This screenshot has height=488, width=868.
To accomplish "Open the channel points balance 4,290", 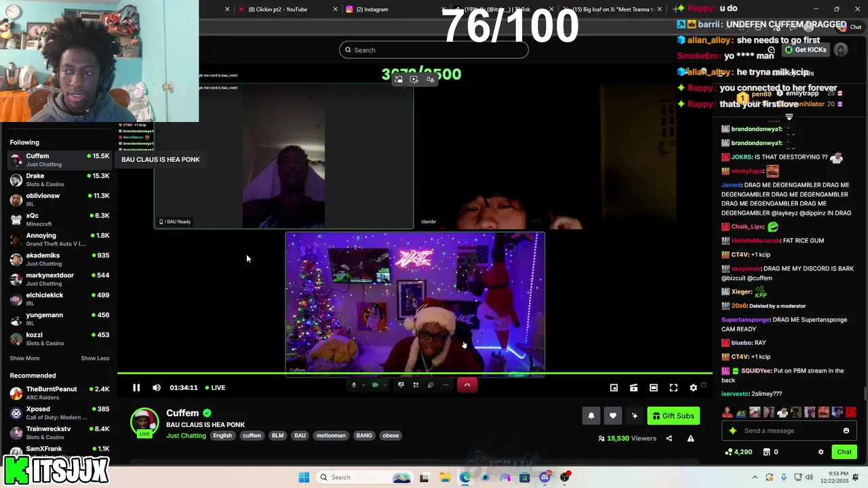I will 739,452.
